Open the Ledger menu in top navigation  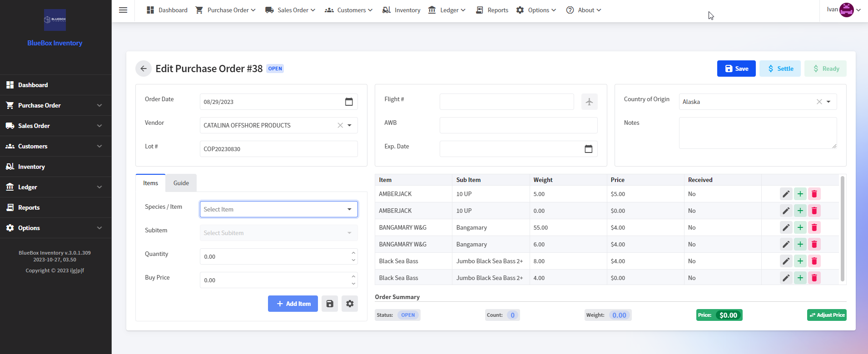(447, 10)
